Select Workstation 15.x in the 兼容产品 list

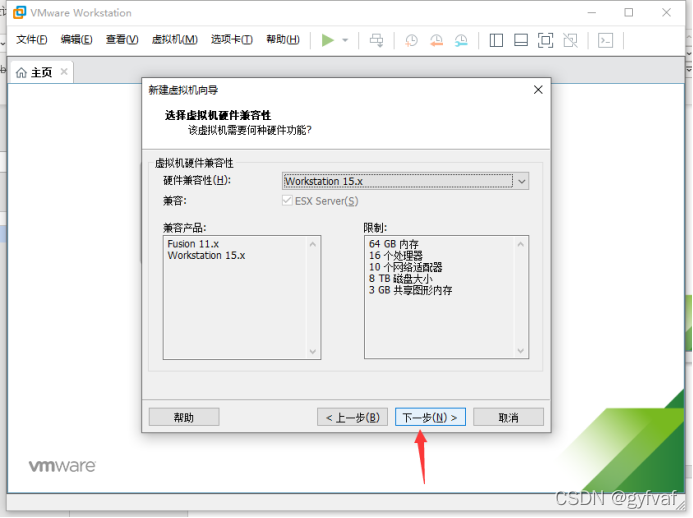coord(206,255)
